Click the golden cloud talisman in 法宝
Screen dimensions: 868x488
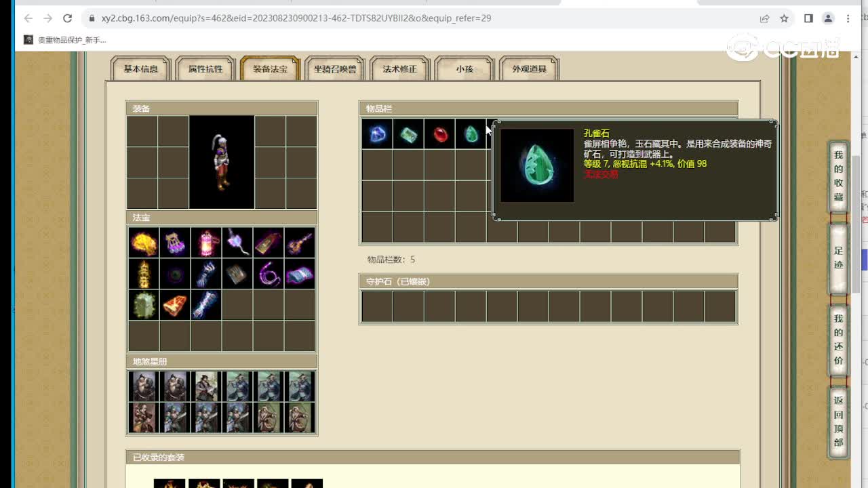(144, 243)
